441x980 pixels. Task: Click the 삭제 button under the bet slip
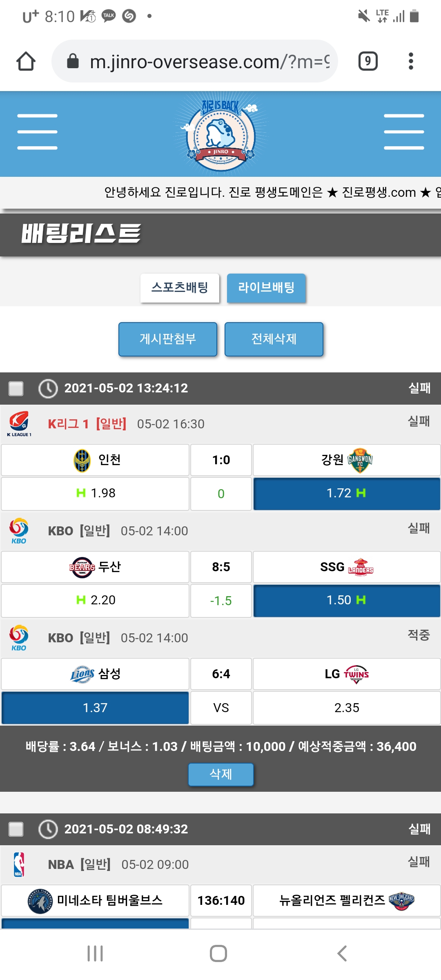(x=220, y=774)
